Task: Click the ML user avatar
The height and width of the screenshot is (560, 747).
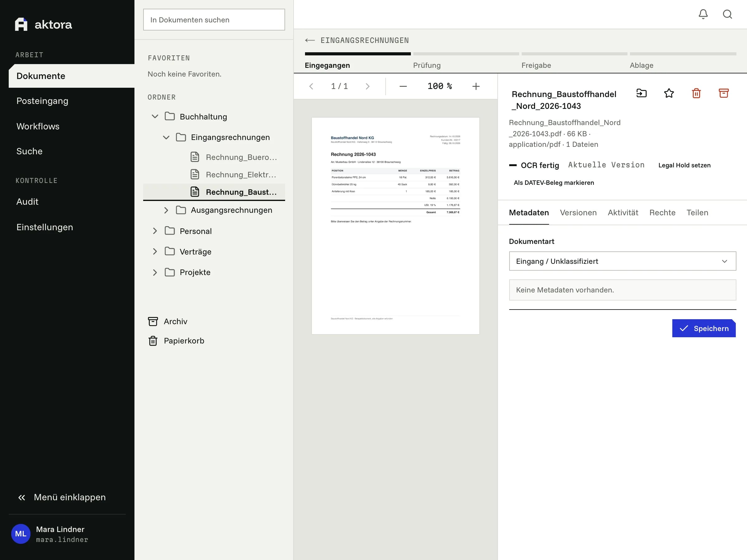Action: 21,534
